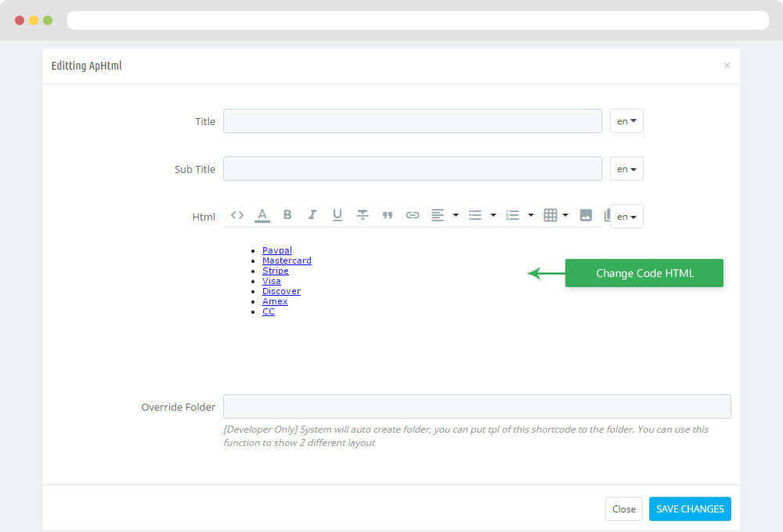Expand the text alignment dropdown
Viewport: 783px width, 532px height.
tap(456, 215)
